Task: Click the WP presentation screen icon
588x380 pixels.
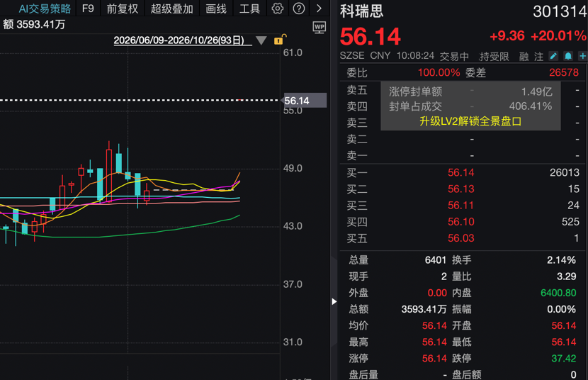Action: click(x=320, y=28)
